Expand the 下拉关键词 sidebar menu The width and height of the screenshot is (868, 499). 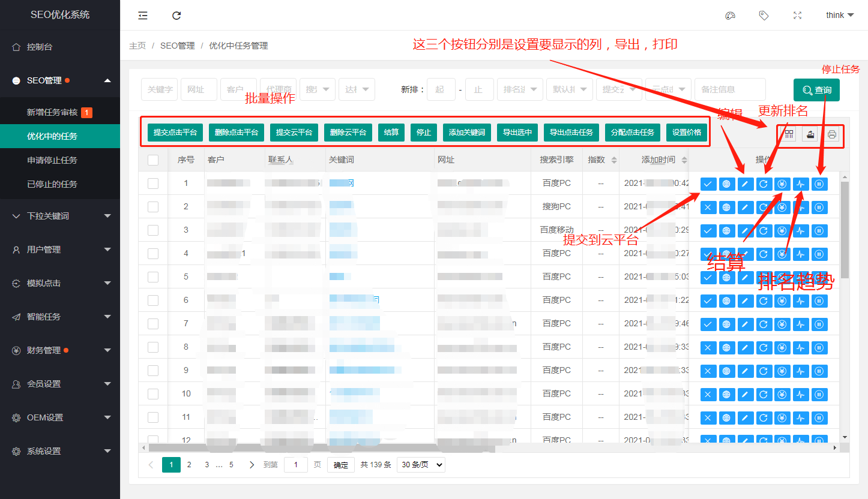coord(60,216)
